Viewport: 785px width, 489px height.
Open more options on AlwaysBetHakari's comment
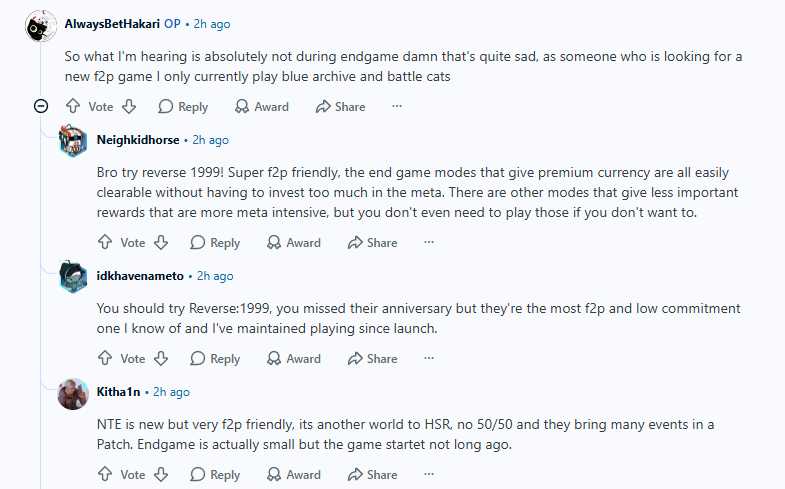pyautogui.click(x=397, y=106)
